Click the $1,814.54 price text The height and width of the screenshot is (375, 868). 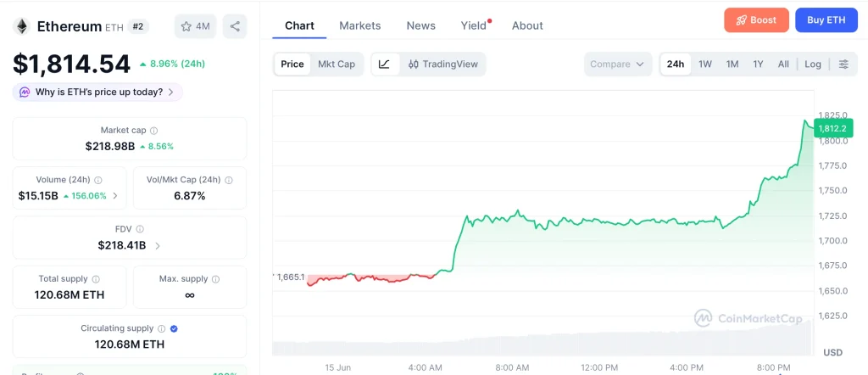[71, 64]
